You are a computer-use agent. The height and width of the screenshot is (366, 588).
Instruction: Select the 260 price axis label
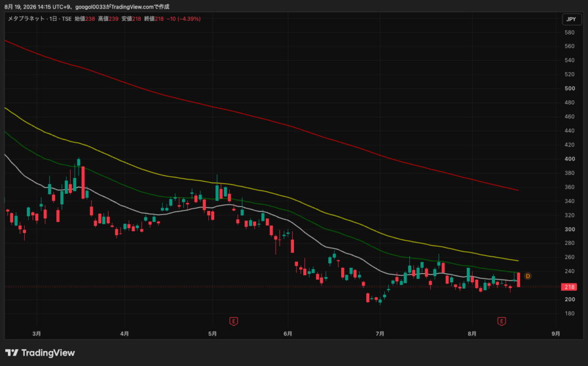[569, 258]
